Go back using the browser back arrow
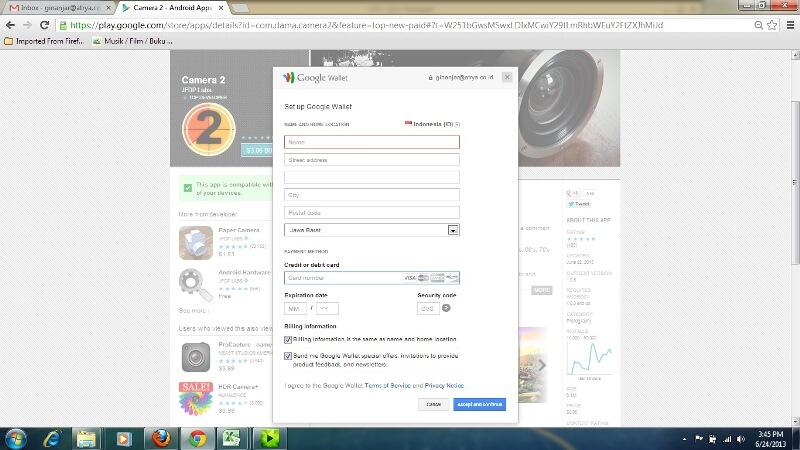 tap(10, 25)
